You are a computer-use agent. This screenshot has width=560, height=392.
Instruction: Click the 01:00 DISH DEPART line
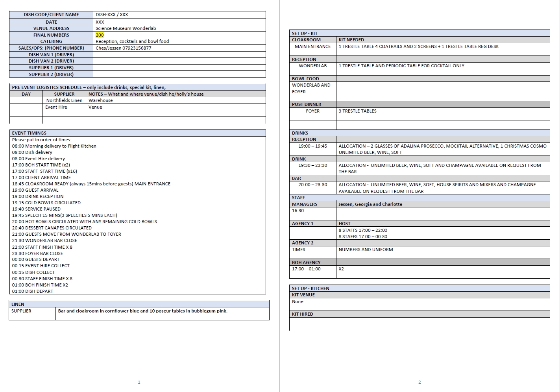32,291
